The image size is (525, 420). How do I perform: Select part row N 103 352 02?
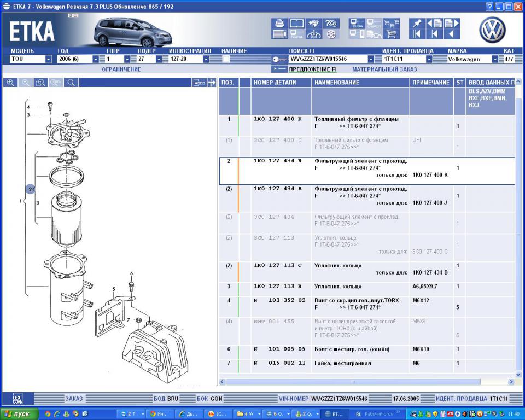point(367,307)
